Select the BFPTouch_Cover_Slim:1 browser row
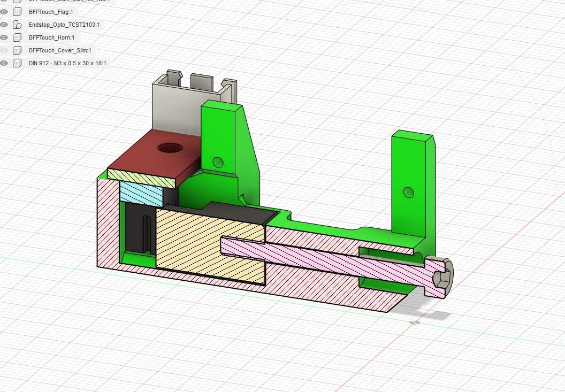Image resolution: width=565 pixels, height=392 pixels. pyautogui.click(x=60, y=50)
